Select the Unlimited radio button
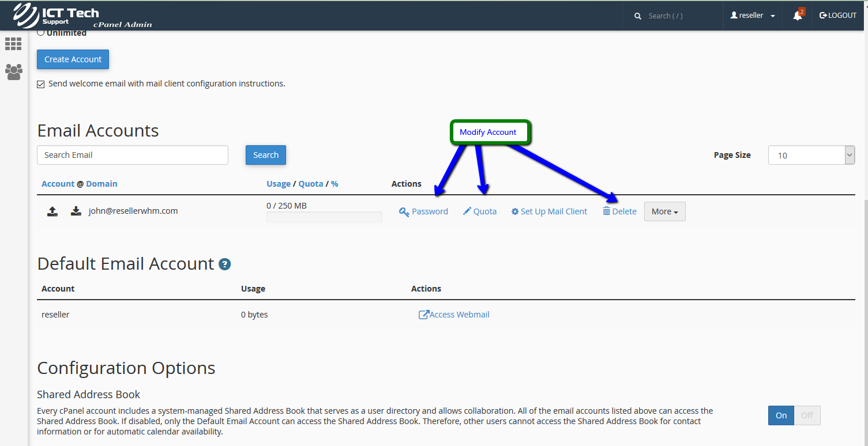 coord(41,33)
